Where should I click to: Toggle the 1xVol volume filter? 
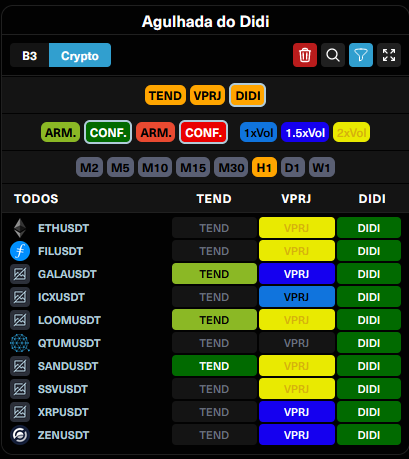[259, 132]
